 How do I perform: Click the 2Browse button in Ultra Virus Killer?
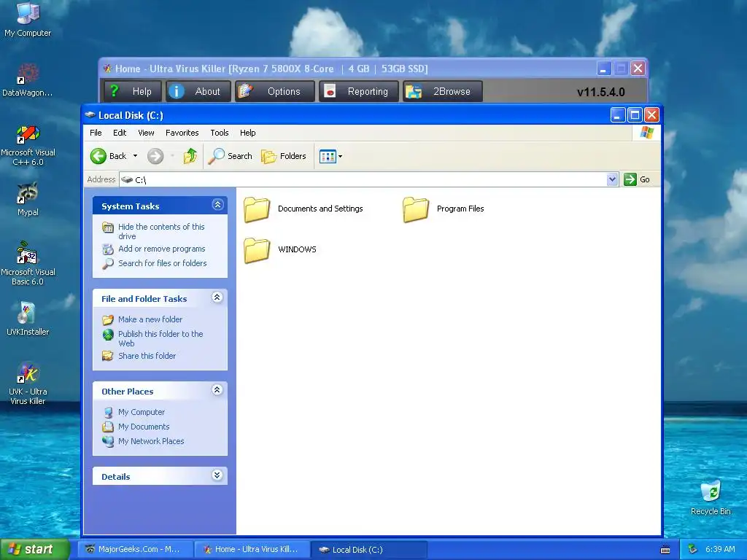click(443, 91)
